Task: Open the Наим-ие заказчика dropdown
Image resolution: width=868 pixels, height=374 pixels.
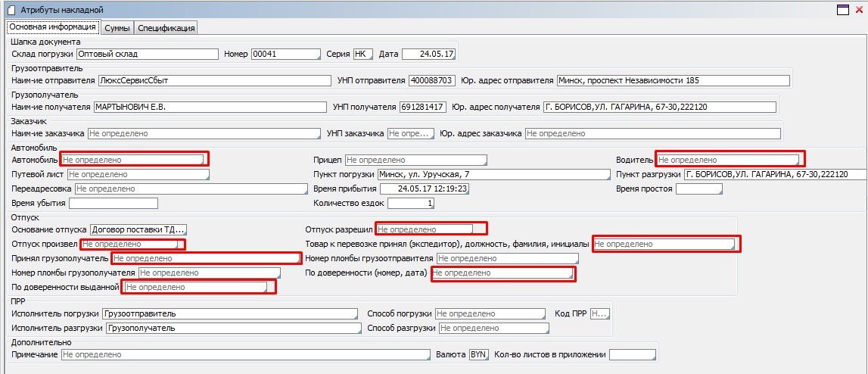Action: (x=203, y=134)
